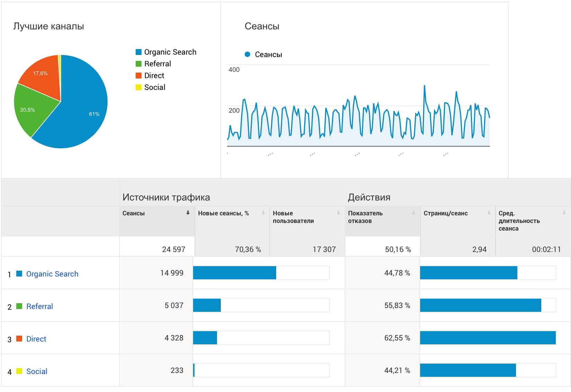571x392 pixels.
Task: Click the Social legend label
Action: pos(155,87)
